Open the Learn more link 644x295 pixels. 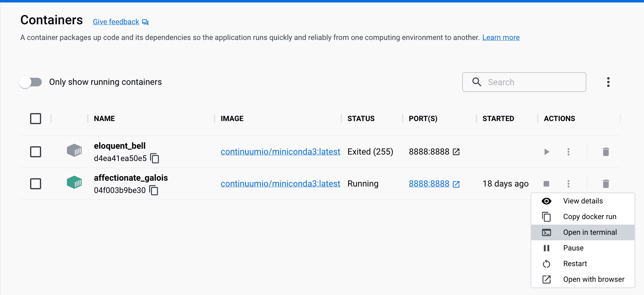coord(501,37)
